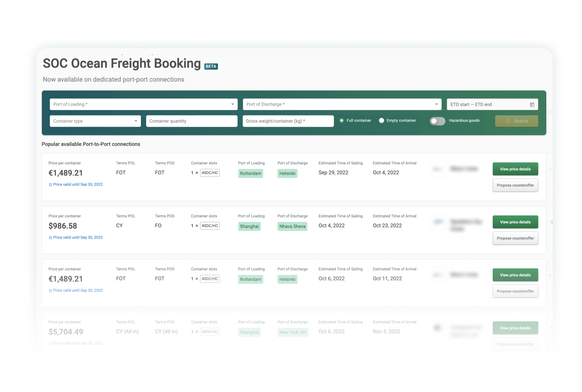Viewport: 582px width, 392px height.
Task: Click the SOC Ocean Freight Booking title
Action: click(122, 63)
